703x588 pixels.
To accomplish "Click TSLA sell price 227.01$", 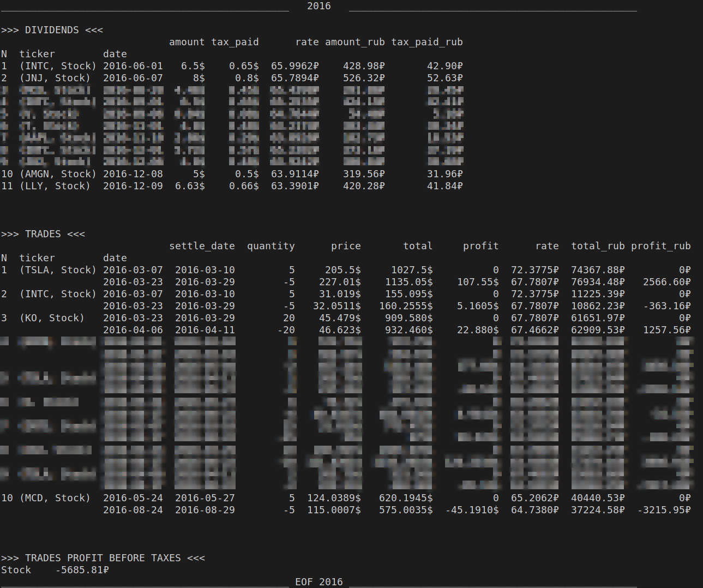I will (x=340, y=282).
